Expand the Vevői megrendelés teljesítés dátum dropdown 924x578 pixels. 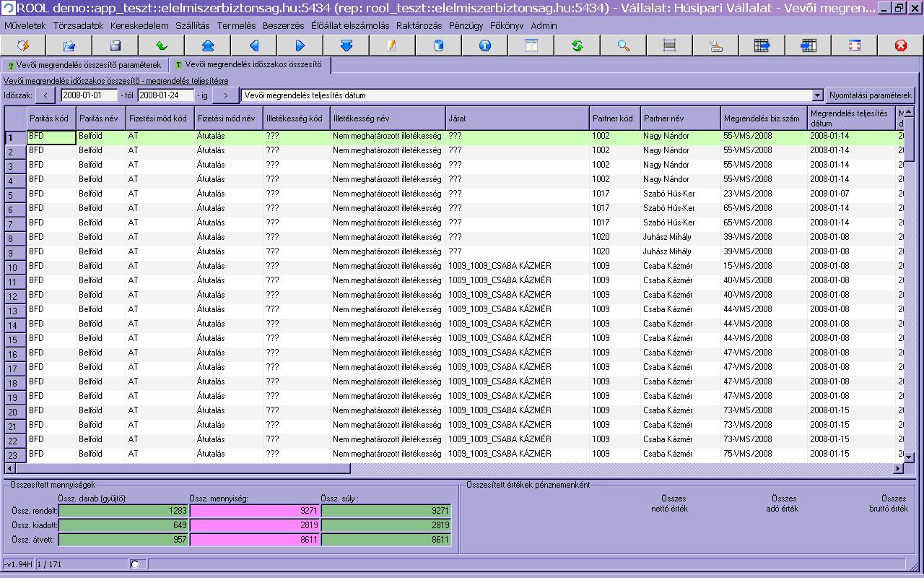(817, 95)
